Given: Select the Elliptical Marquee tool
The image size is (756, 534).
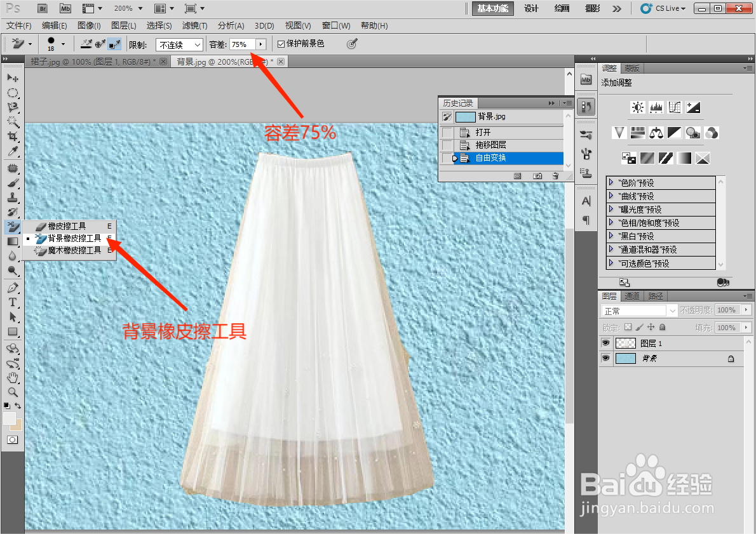Looking at the screenshot, I should pos(13,93).
